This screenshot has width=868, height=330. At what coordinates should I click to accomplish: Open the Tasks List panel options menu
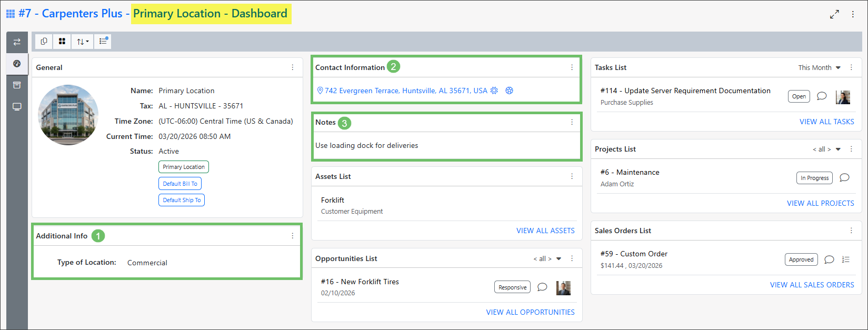(x=851, y=67)
